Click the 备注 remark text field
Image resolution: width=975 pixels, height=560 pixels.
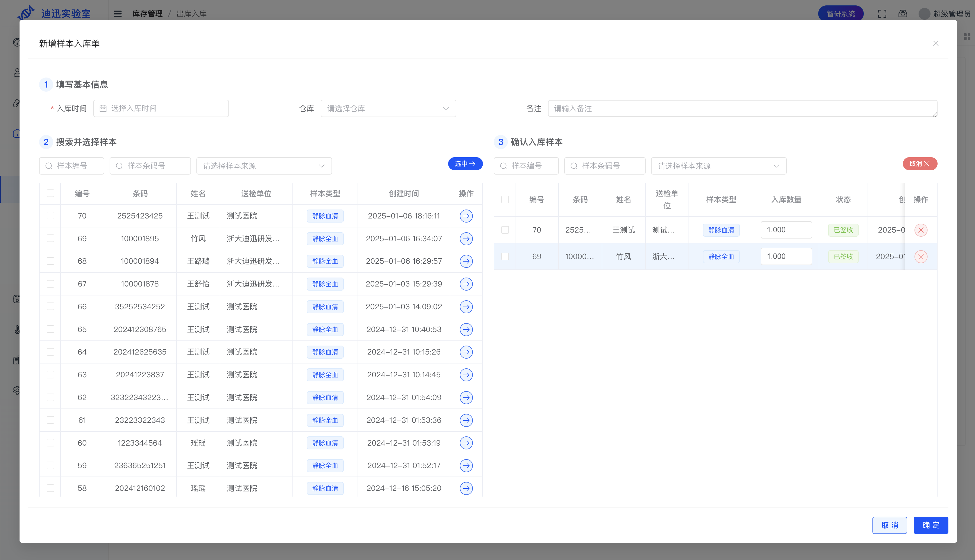coord(742,108)
